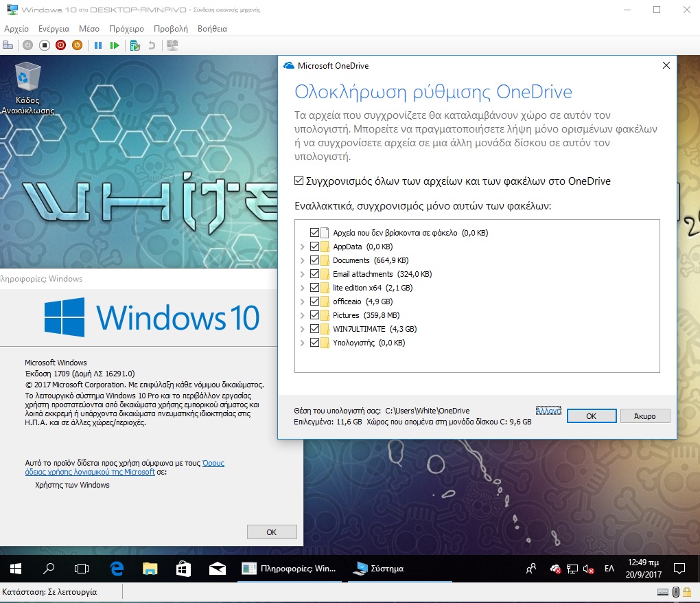
Task: Expand the Email attachments tree node
Action: pyautogui.click(x=302, y=274)
